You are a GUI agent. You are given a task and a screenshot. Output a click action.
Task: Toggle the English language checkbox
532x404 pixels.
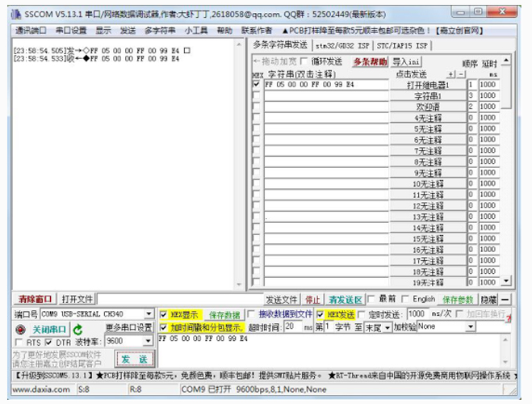(404, 299)
